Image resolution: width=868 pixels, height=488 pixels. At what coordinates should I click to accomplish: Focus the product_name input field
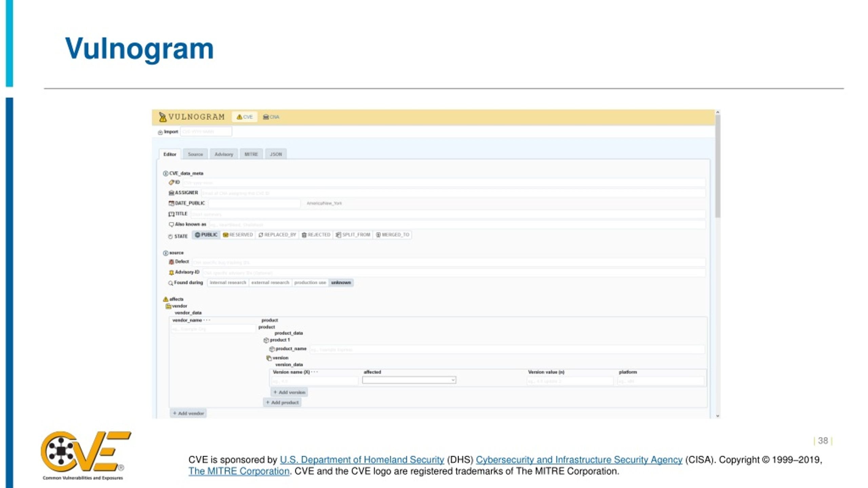[x=507, y=349]
